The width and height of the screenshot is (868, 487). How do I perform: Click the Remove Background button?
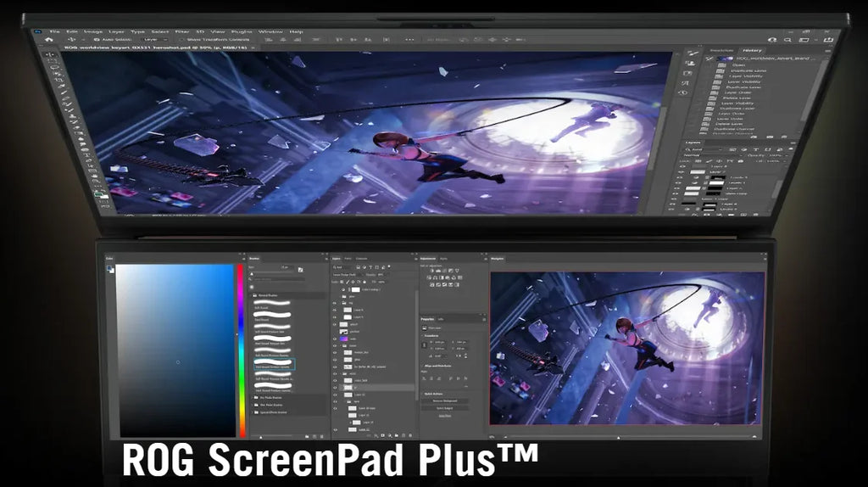click(444, 400)
